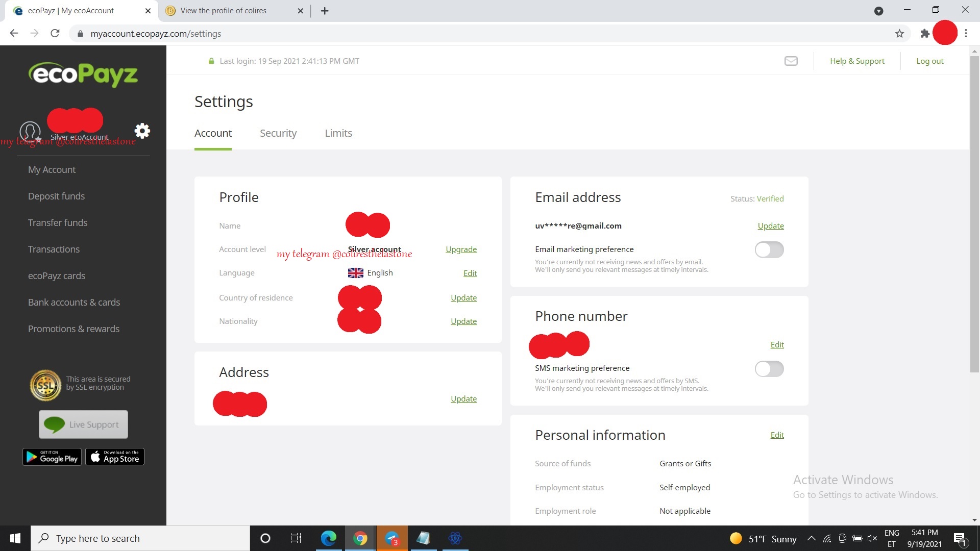Open Help & Support
Image resolution: width=980 pixels, height=551 pixels.
pos(857,61)
